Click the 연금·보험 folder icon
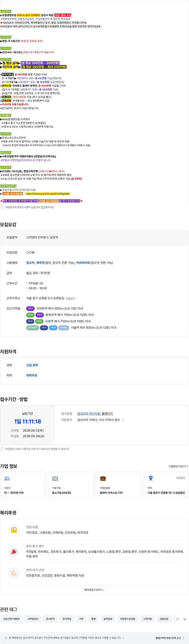Screen dimensions: 189x644 point(14,530)
